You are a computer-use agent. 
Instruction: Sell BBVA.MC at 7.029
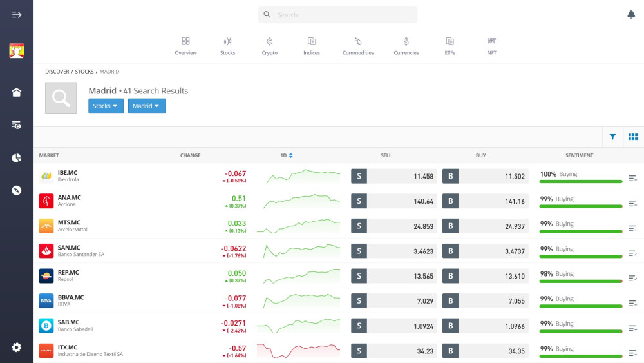coord(394,301)
